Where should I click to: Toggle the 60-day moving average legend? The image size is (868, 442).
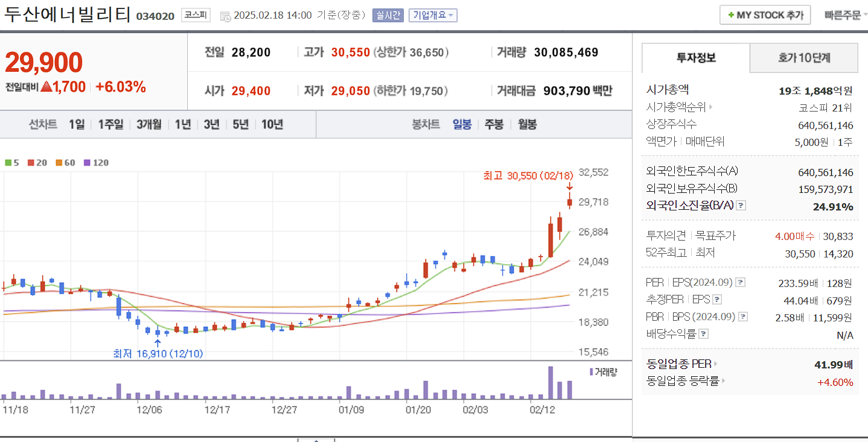[58, 162]
